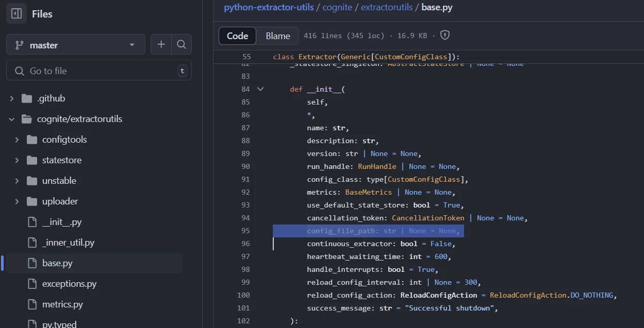This screenshot has height=328, width=644.
Task: Click the 'run_handle: RunHandle' code line
Action: pyautogui.click(x=383, y=166)
